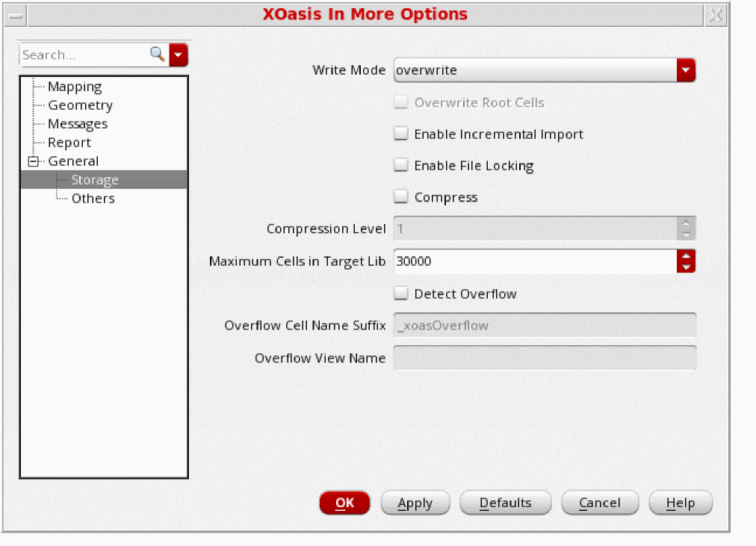Collapse the General tree node
The image size is (756, 546).
pyautogui.click(x=32, y=161)
